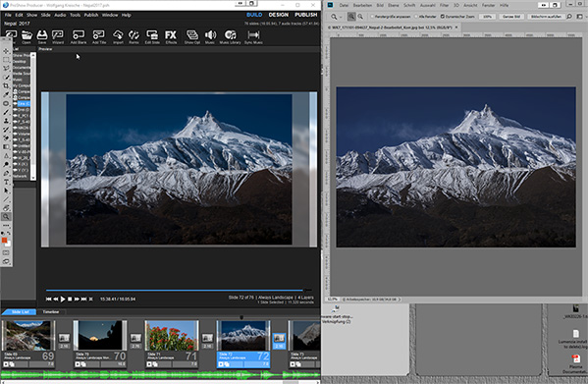Launch the Wizard from the toolbar
Image resolution: width=588 pixels, height=384 pixels.
tap(58, 36)
